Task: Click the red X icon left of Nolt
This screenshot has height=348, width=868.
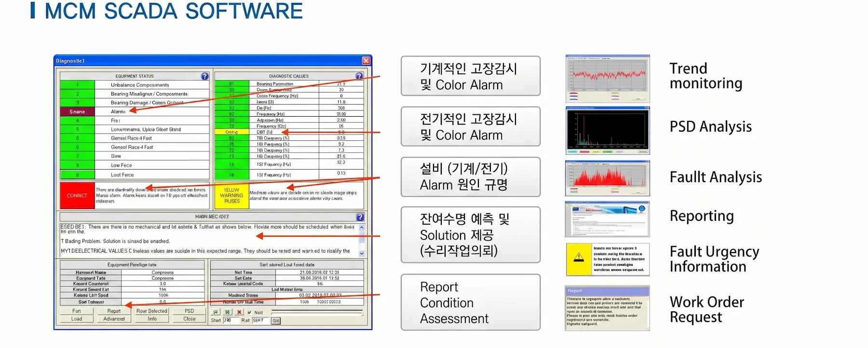Action: click(x=239, y=312)
